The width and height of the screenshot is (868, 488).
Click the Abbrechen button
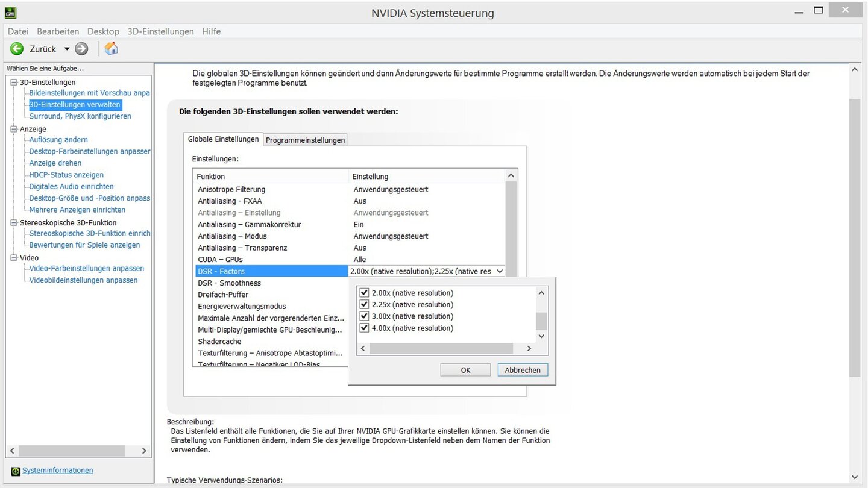(x=523, y=370)
